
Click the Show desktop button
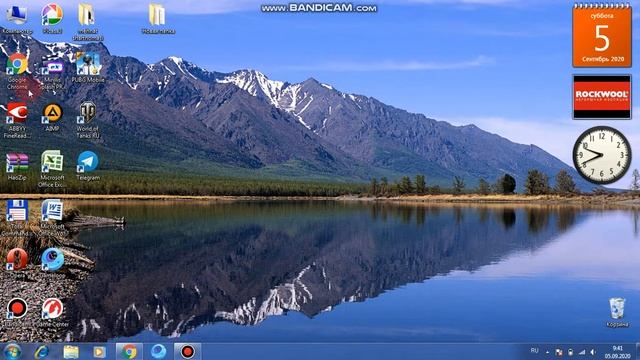coord(637,352)
